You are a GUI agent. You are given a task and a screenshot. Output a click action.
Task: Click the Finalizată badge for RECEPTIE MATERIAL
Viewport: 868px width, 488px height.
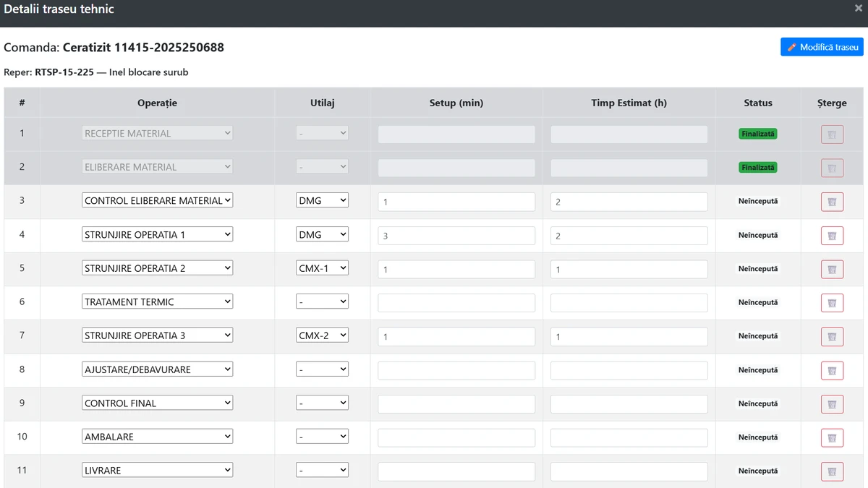757,134
